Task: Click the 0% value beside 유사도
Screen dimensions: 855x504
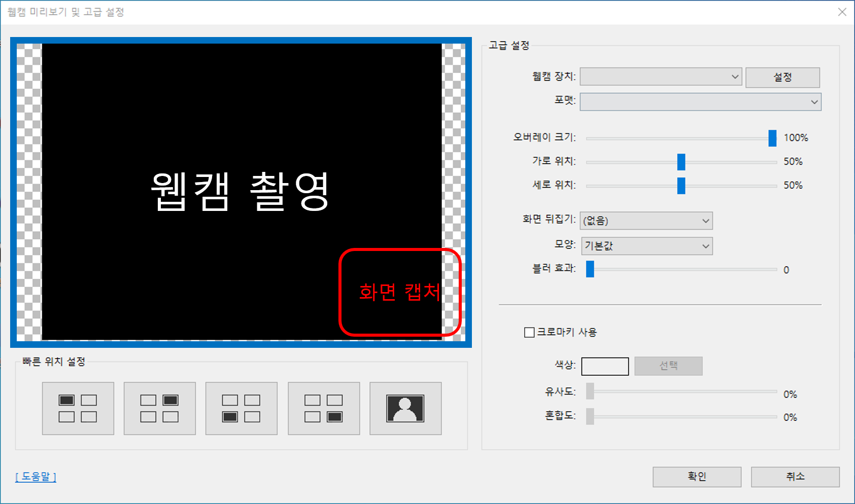Action: tap(790, 394)
